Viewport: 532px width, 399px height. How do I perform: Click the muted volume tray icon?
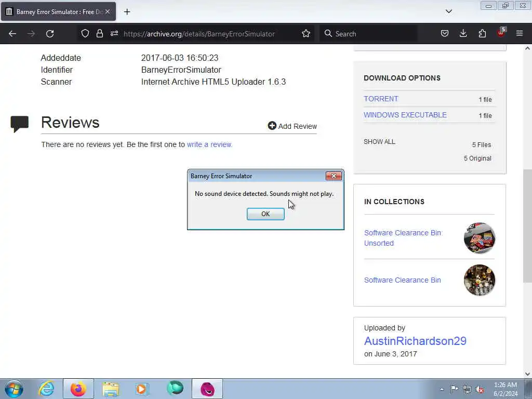(x=480, y=389)
